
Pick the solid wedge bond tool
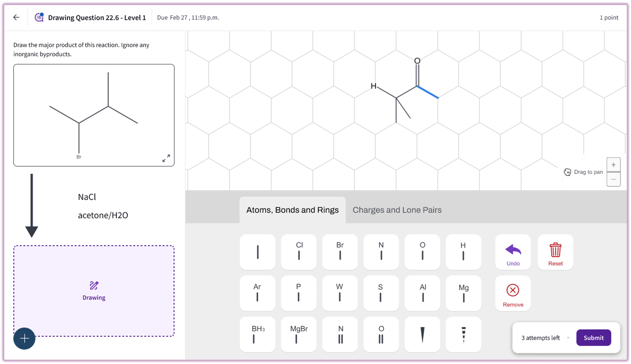[422, 335]
